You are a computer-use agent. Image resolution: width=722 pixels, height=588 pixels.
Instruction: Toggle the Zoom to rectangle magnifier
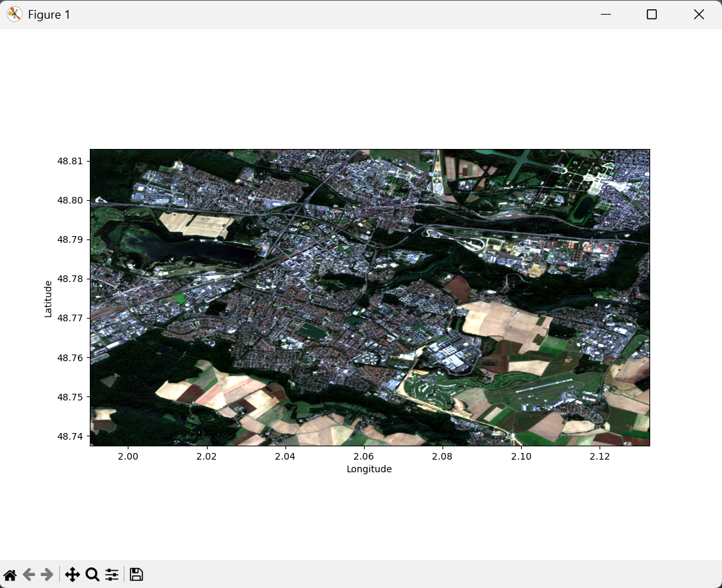(92, 575)
